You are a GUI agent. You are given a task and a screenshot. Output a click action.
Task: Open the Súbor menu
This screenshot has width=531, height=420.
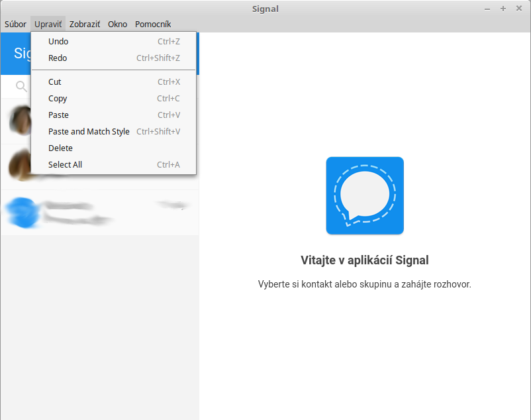point(15,24)
